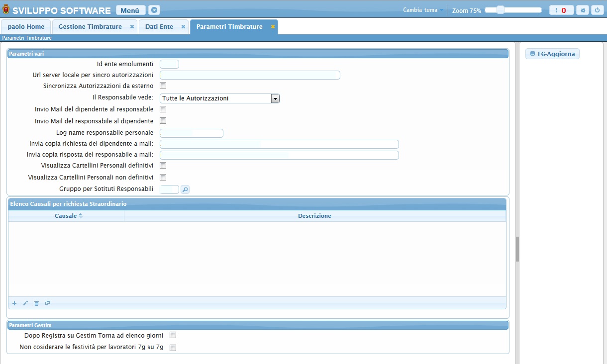Toggle Invio Mail del dipendente al responsabile
This screenshot has width=607, height=364.
[163, 109]
